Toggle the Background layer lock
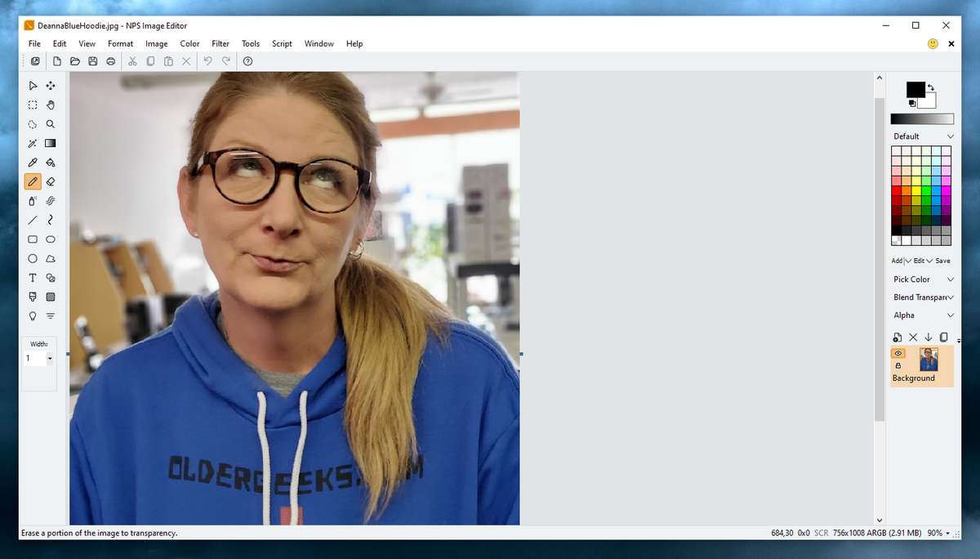980x559 pixels. tap(898, 366)
